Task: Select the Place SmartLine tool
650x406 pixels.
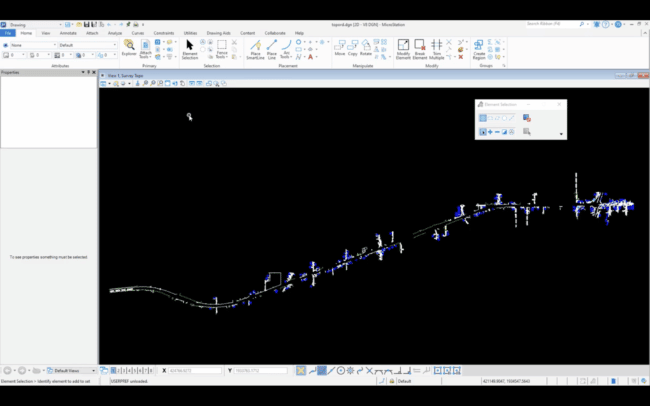Action: point(255,49)
